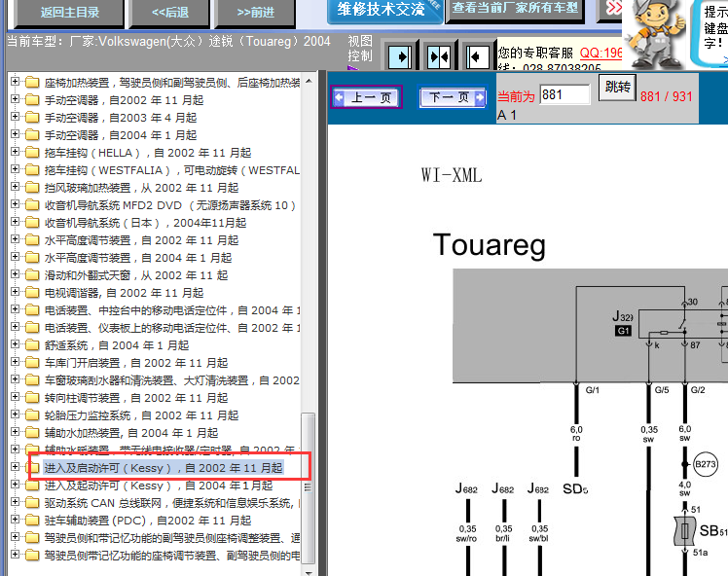Select 电视调谐器, 自2002年11月起
The image size is (728, 576).
click(124, 293)
